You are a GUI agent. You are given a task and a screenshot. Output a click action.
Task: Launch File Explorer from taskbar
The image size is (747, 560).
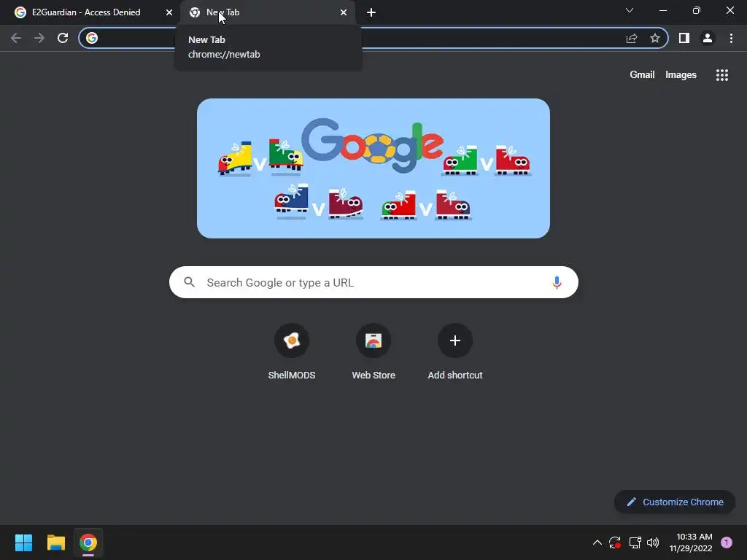[55, 542]
